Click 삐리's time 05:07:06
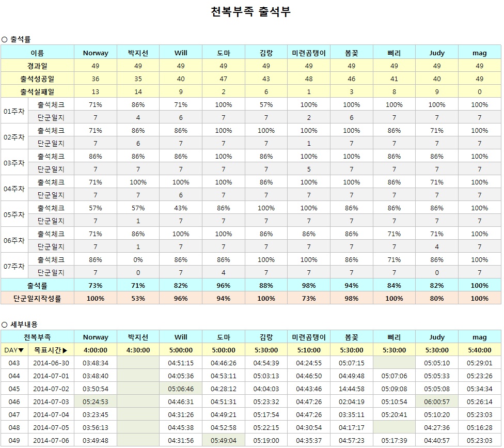The width and height of the screenshot is (504, 448). pos(394,376)
